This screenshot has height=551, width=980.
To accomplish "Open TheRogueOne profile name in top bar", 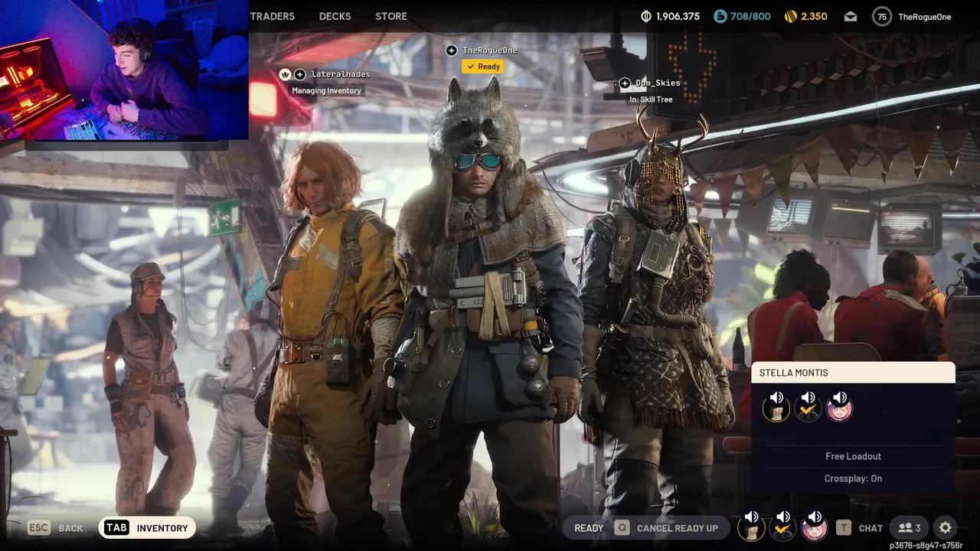I will tap(924, 17).
